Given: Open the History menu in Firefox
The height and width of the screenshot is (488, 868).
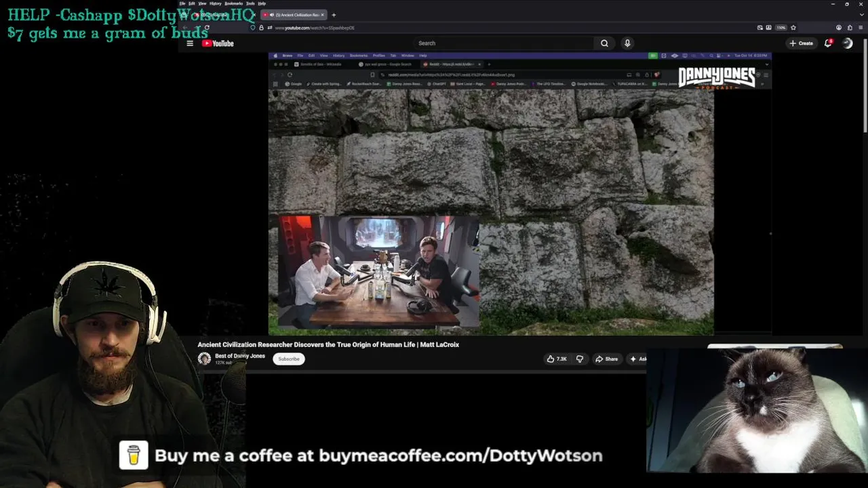Looking at the screenshot, I should [216, 3].
